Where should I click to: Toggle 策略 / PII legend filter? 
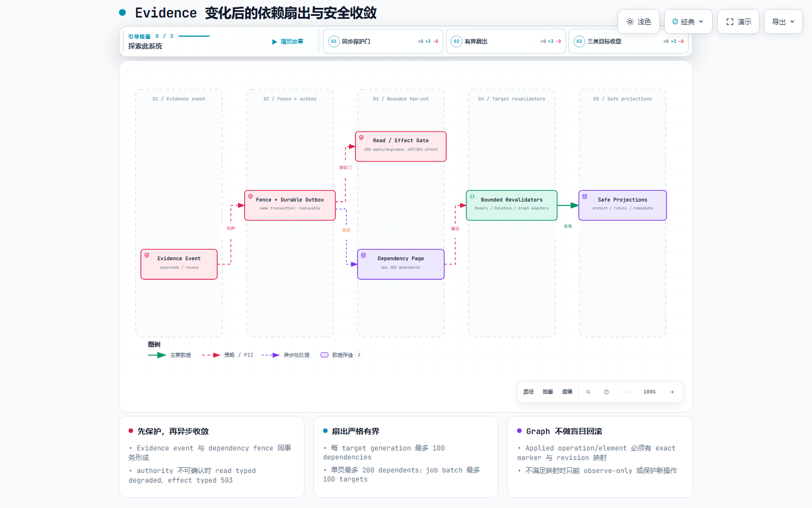(x=228, y=355)
